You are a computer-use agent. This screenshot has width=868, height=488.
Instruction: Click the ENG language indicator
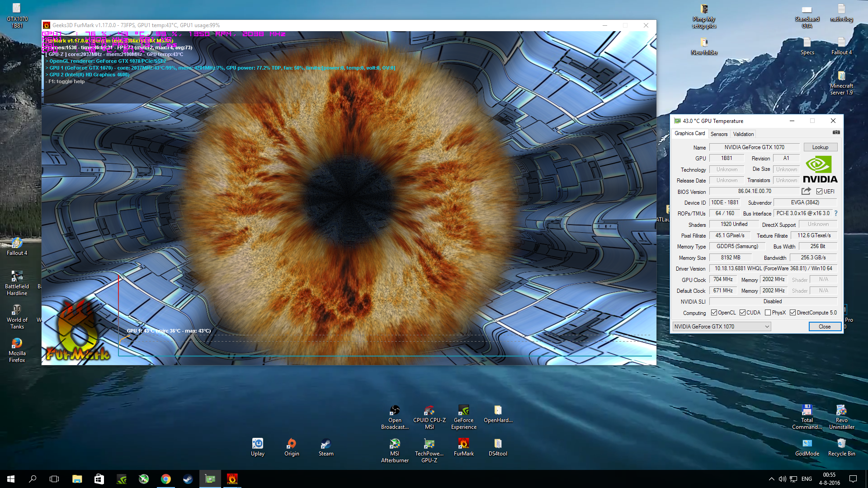tap(807, 479)
